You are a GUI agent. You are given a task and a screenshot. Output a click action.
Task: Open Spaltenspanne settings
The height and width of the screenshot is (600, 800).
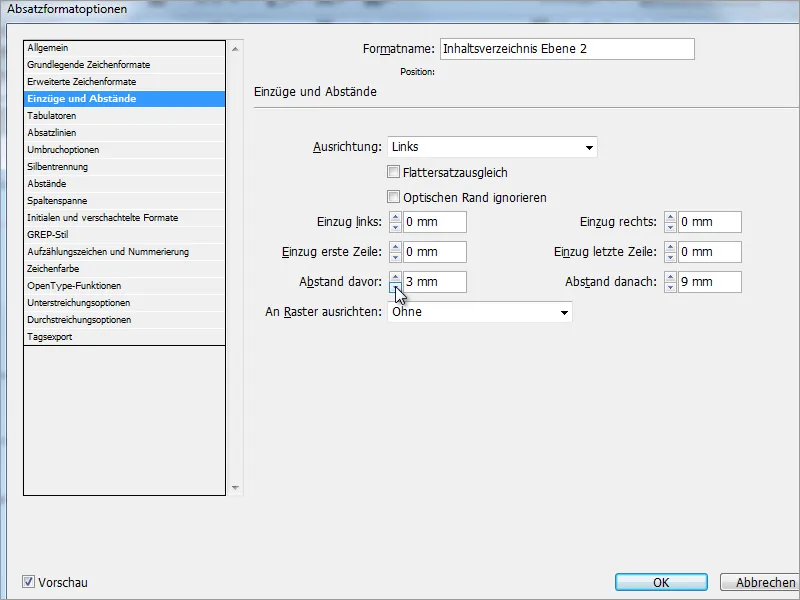tap(124, 201)
